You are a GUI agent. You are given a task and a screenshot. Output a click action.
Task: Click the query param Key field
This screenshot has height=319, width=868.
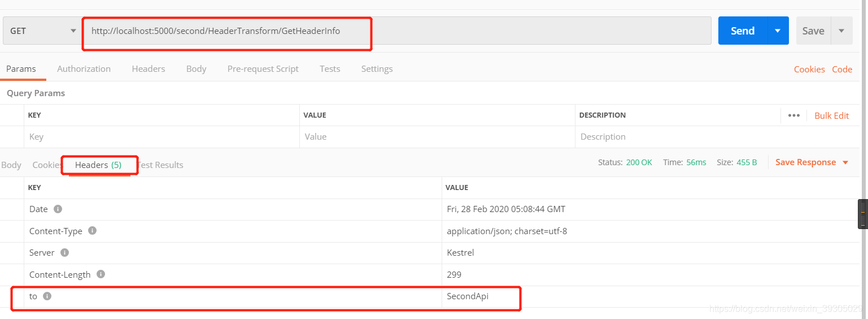[x=162, y=137]
